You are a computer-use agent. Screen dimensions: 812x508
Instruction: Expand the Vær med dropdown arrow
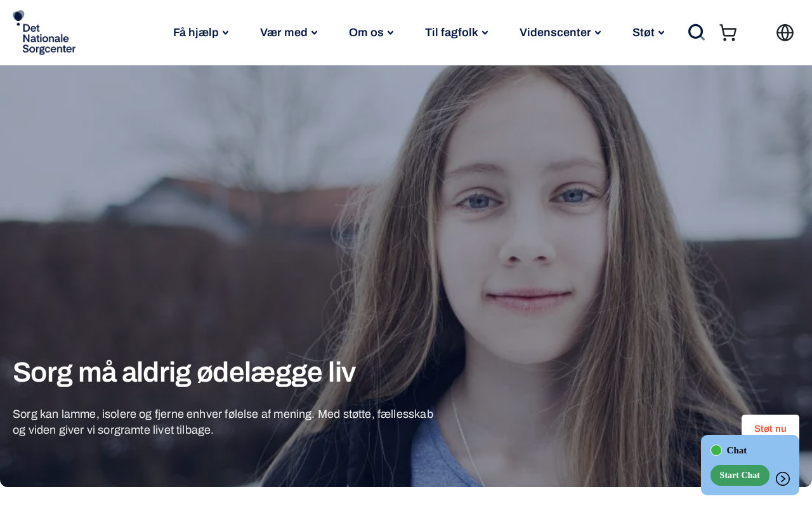(x=314, y=33)
